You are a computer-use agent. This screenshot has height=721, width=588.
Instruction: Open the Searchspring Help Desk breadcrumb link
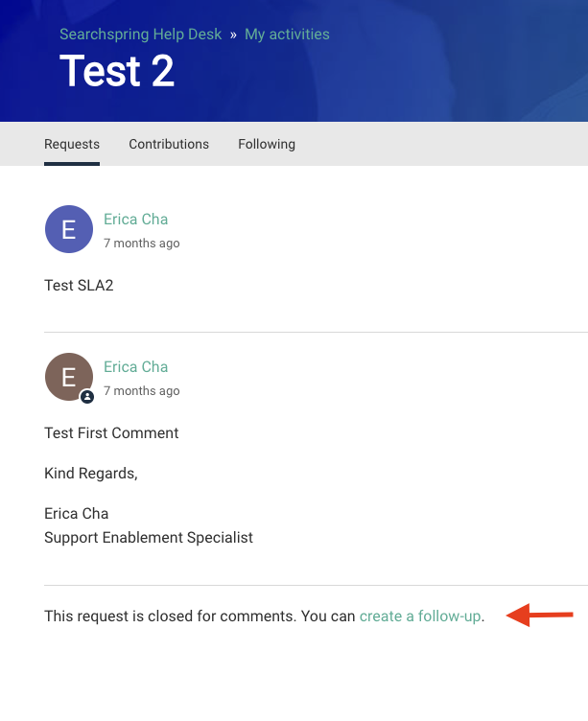(x=140, y=35)
